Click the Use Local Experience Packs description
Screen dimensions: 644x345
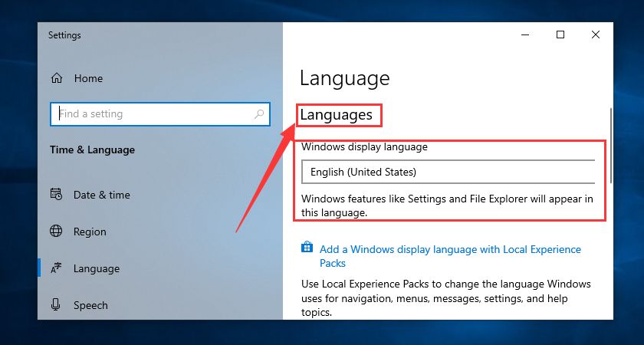pyautogui.click(x=446, y=298)
